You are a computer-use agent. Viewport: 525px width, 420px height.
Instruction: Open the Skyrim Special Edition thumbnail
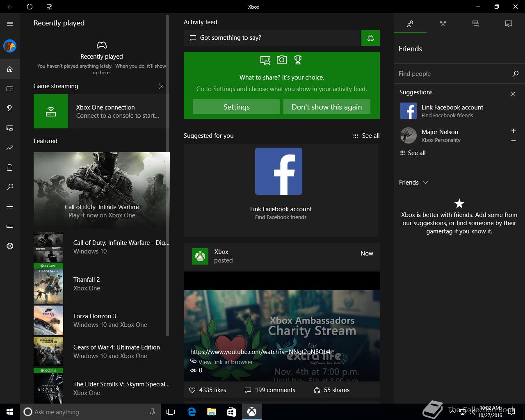click(48, 386)
